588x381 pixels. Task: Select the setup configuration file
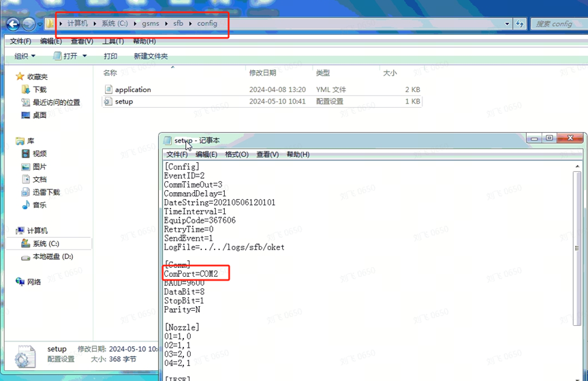point(123,102)
